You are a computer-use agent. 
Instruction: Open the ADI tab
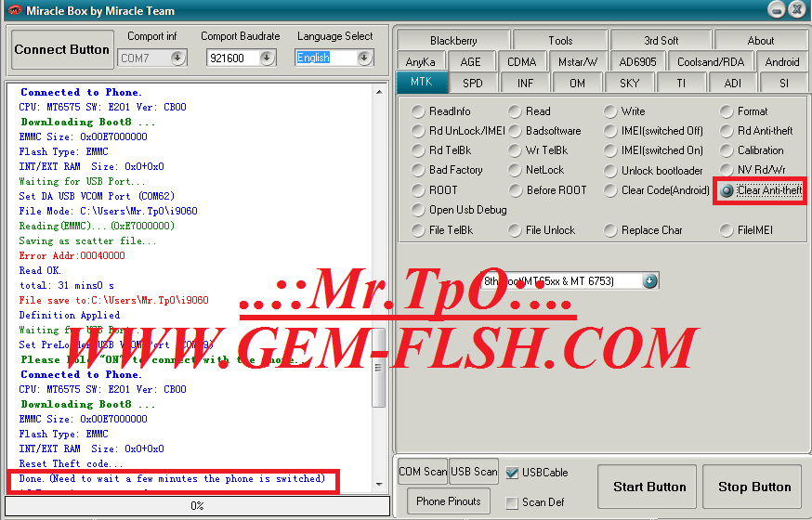coord(733,83)
